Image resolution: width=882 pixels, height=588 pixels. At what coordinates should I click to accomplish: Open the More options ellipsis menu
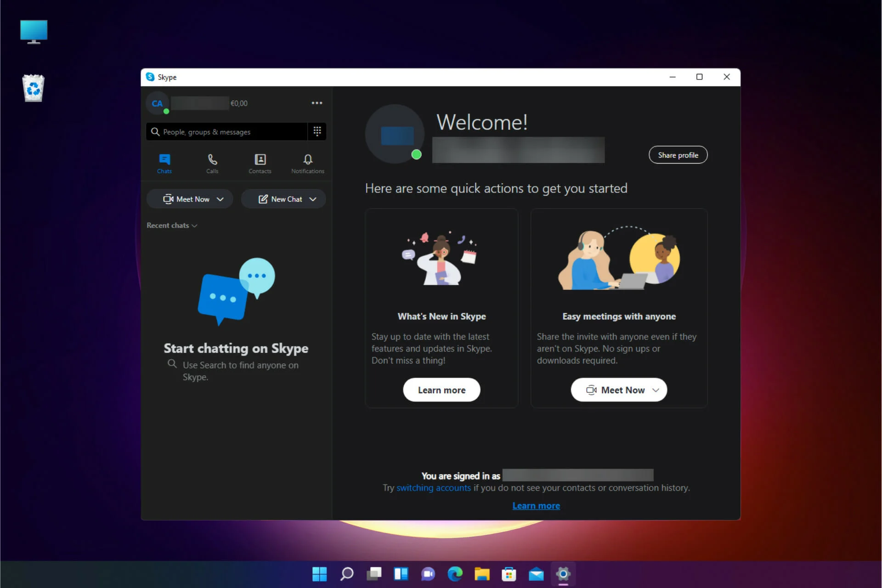tap(317, 103)
